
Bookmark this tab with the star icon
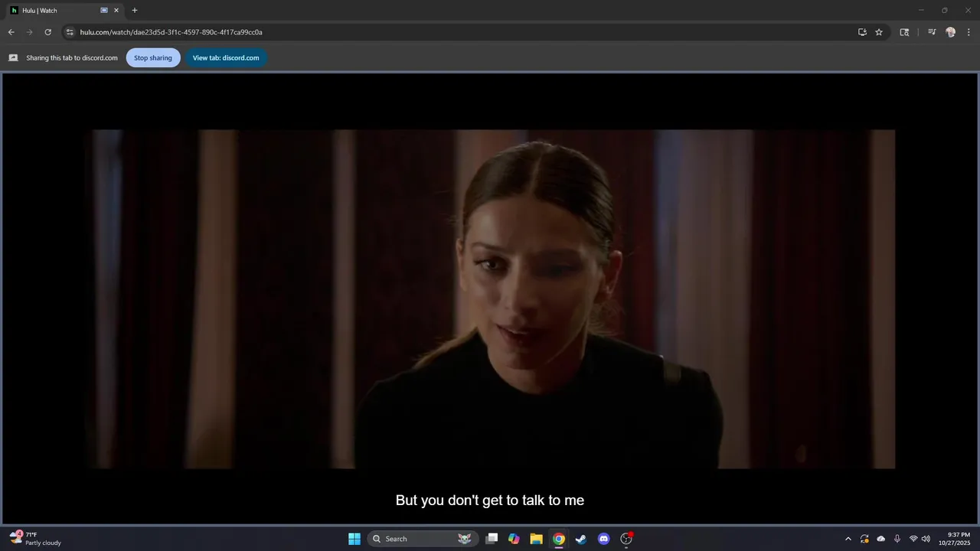click(x=879, y=32)
